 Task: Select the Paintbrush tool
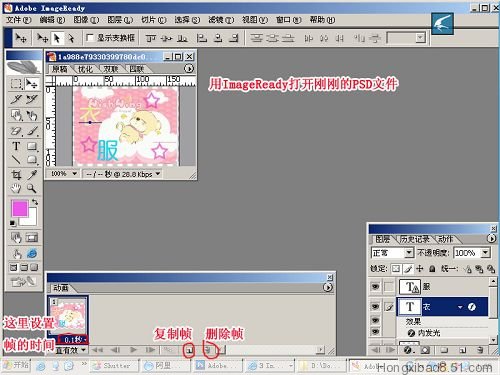coord(32,131)
